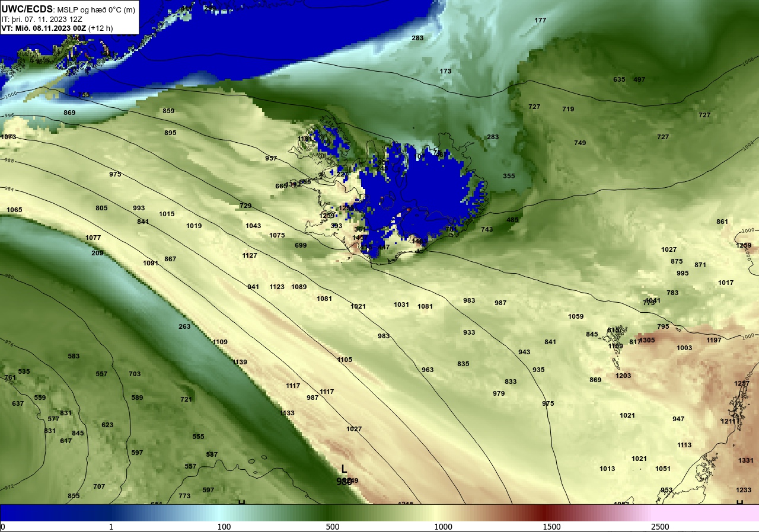759x532 pixels.
Task: Click map value 1133
Action: [x=287, y=413]
